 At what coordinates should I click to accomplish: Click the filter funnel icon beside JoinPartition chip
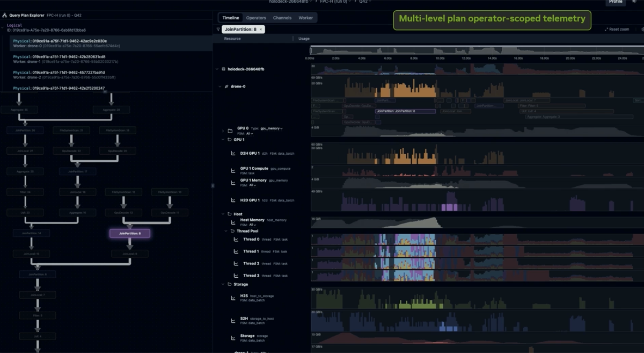[x=218, y=30]
